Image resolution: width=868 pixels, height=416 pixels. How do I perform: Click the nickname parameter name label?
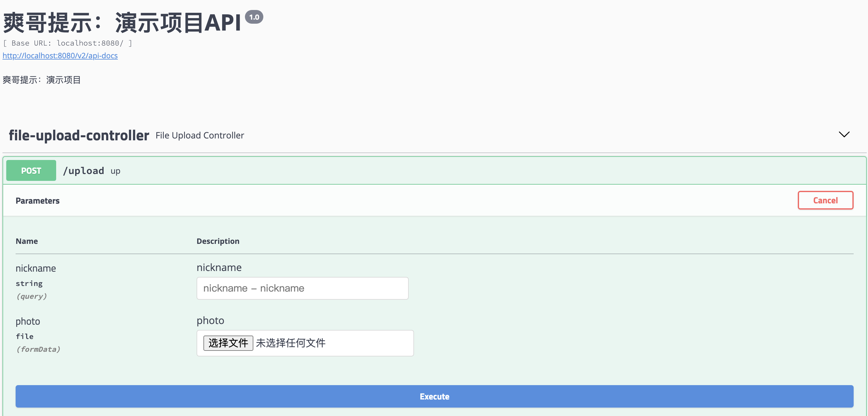[x=36, y=268]
